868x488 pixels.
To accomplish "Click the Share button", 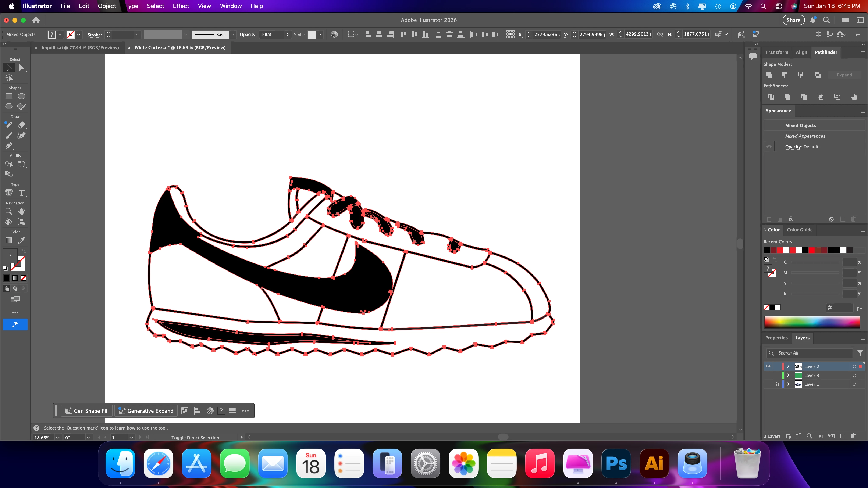I will click(x=794, y=20).
